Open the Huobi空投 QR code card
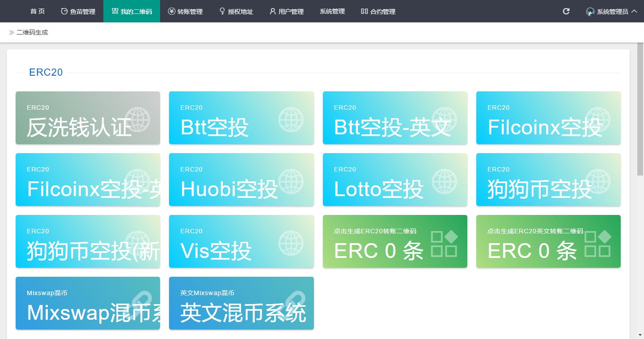644x339 pixels. [x=241, y=180]
